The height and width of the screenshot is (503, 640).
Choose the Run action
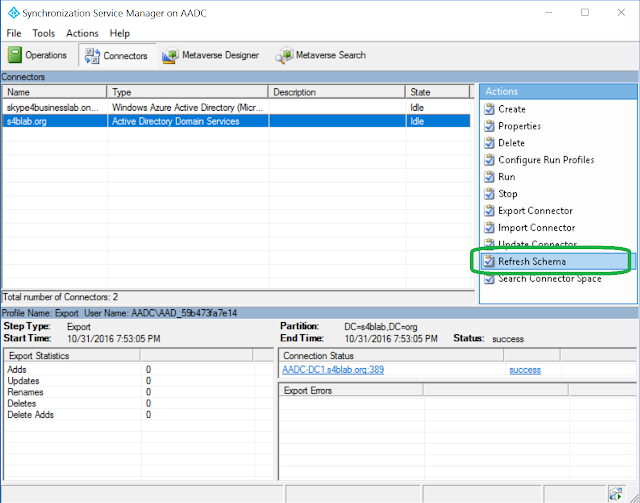click(507, 177)
